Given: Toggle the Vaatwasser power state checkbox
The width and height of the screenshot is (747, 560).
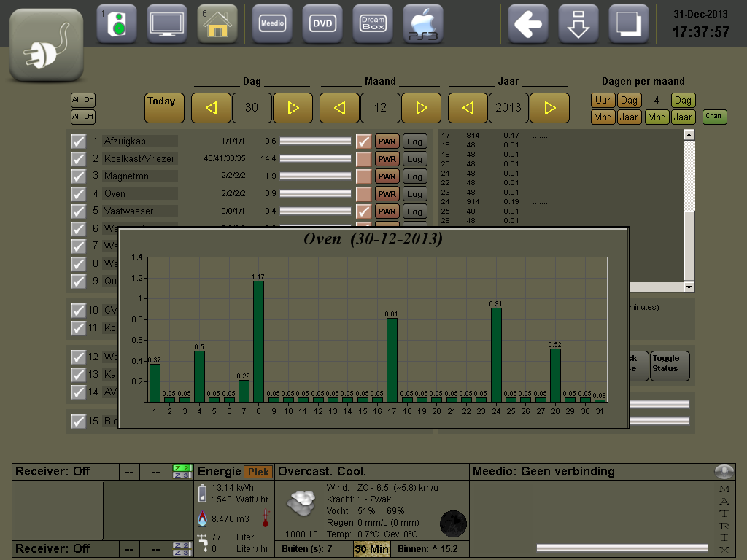Looking at the screenshot, I should pos(363,211).
